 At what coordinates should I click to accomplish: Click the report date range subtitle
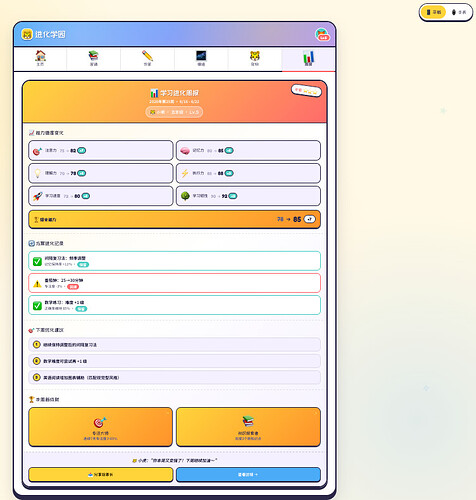pos(174,101)
